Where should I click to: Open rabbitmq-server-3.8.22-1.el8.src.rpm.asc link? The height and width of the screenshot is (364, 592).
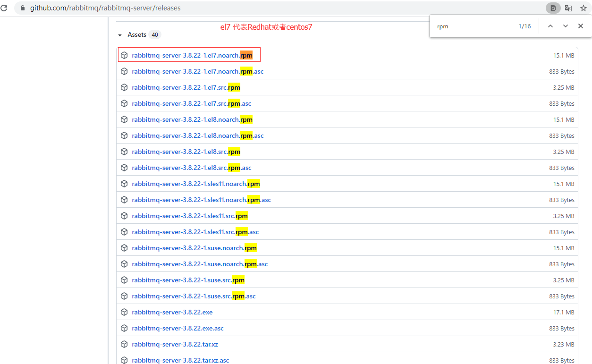tap(192, 168)
